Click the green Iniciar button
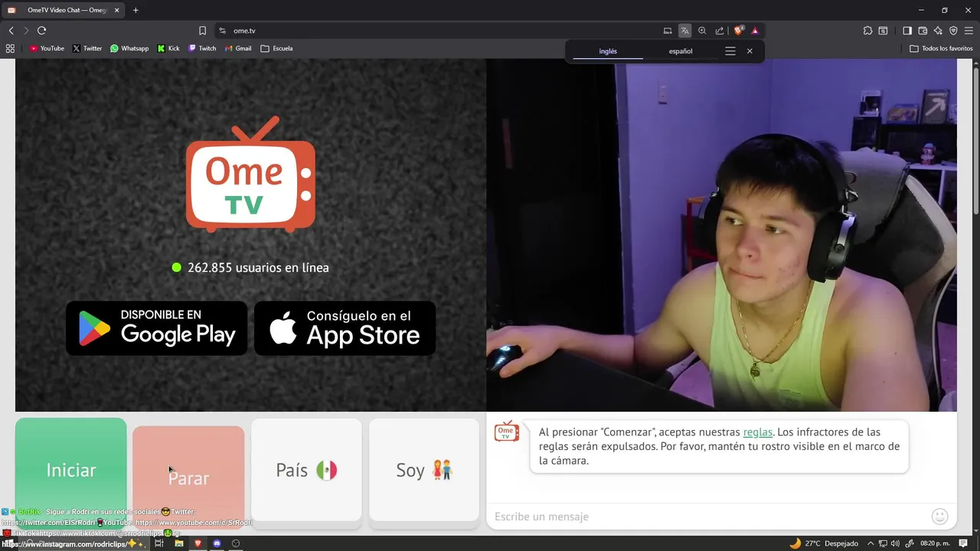 point(71,470)
